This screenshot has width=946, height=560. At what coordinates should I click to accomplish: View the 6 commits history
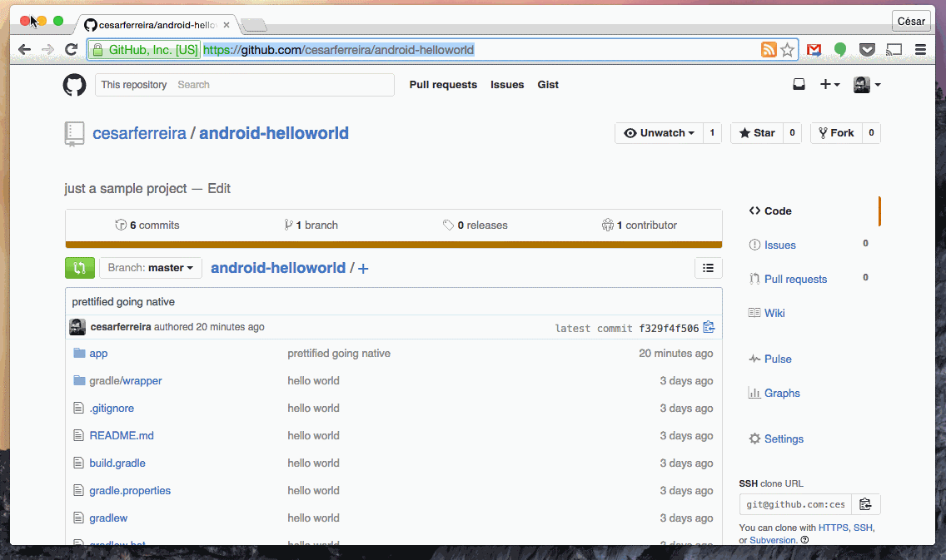[x=147, y=225]
